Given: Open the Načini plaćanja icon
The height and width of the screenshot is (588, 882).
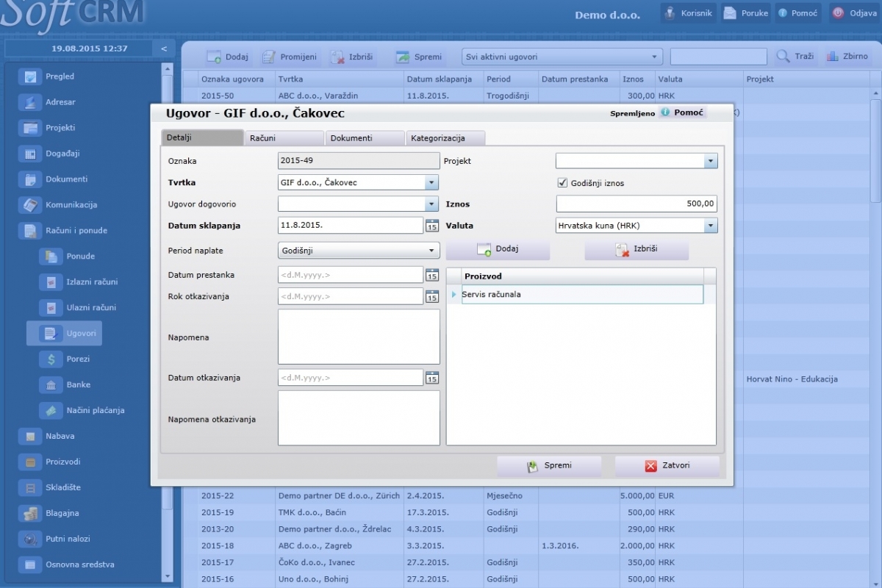Looking at the screenshot, I should click(51, 411).
